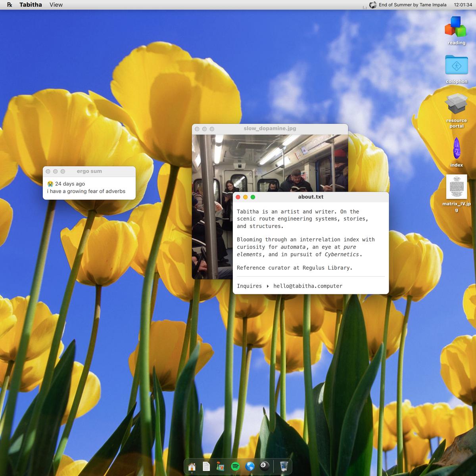
Task: Open the Trash in the dock
Action: 284,466
